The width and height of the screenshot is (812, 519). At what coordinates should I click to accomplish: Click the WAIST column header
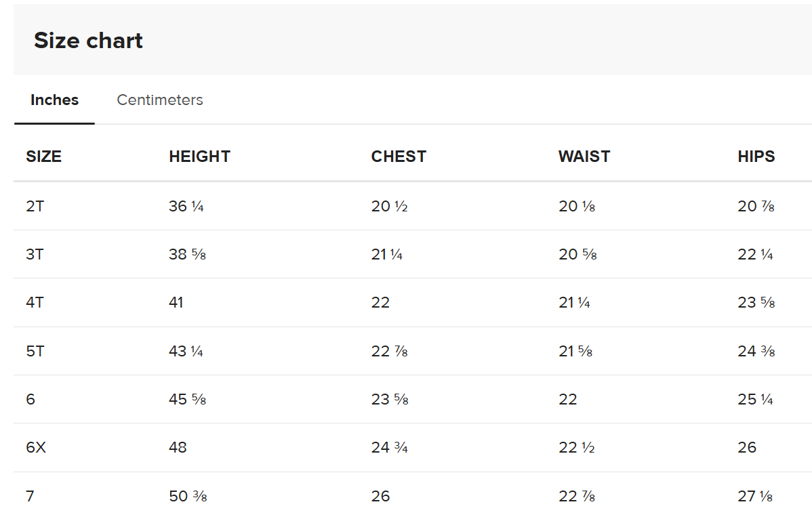(x=584, y=157)
